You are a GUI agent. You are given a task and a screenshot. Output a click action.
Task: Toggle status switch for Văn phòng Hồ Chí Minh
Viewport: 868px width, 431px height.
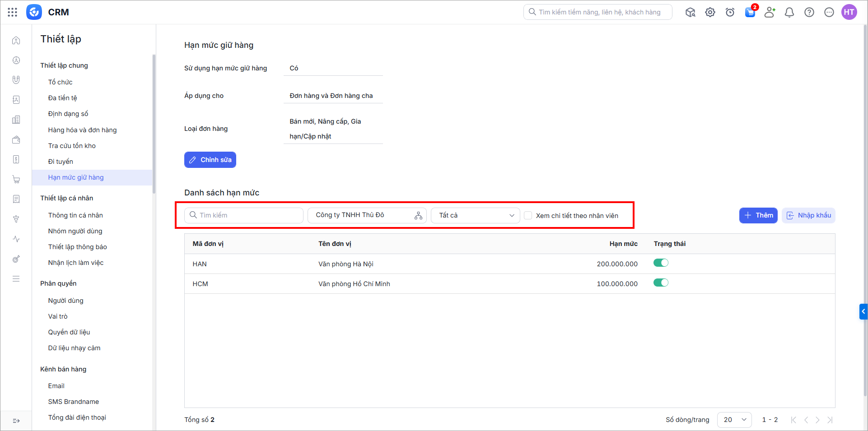tap(661, 283)
